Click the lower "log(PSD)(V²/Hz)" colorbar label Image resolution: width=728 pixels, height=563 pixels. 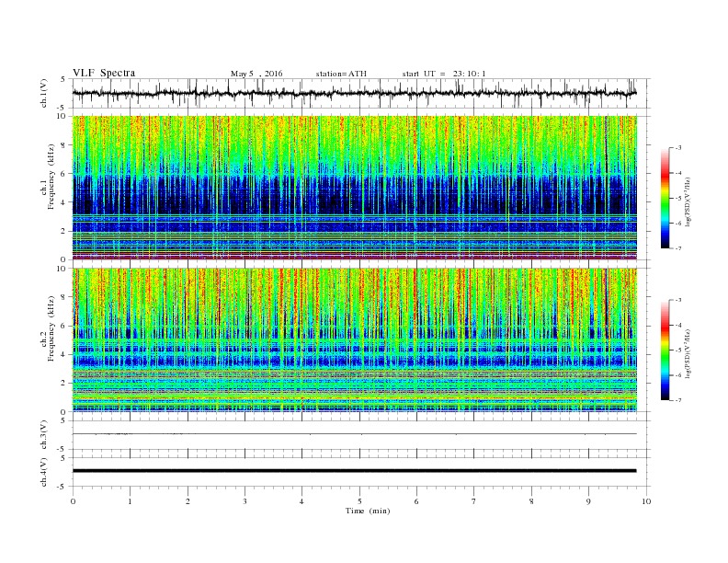pos(688,354)
